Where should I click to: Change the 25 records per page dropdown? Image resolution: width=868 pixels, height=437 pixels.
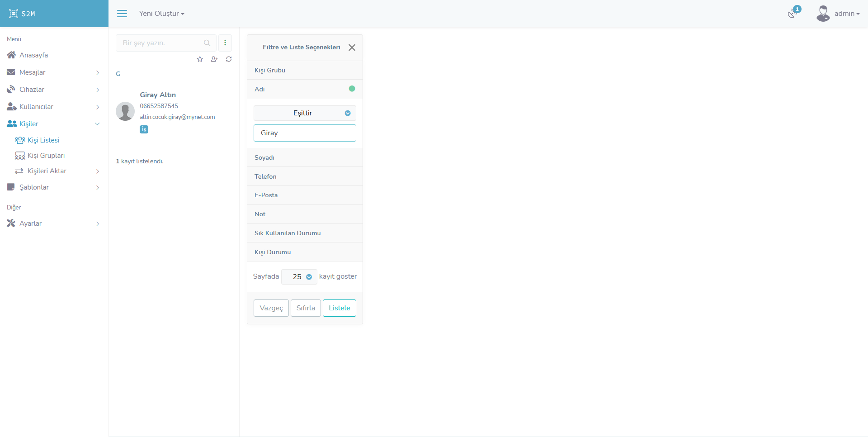299,277
